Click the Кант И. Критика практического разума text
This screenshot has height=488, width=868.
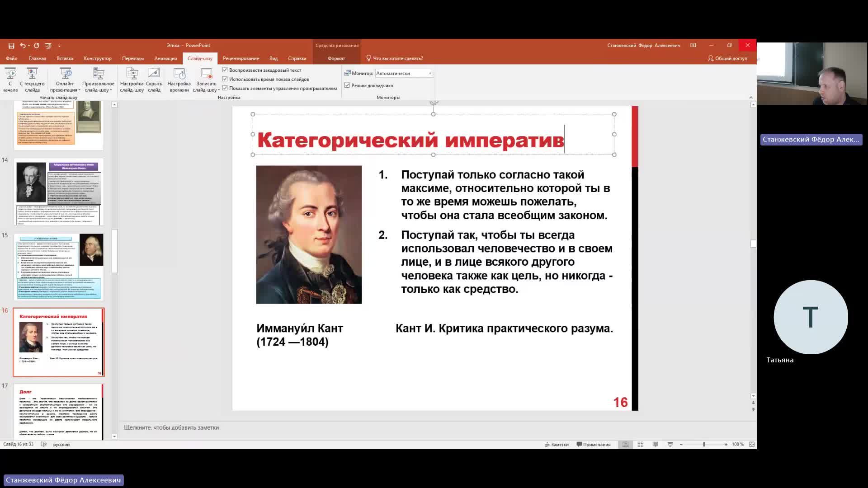point(504,328)
